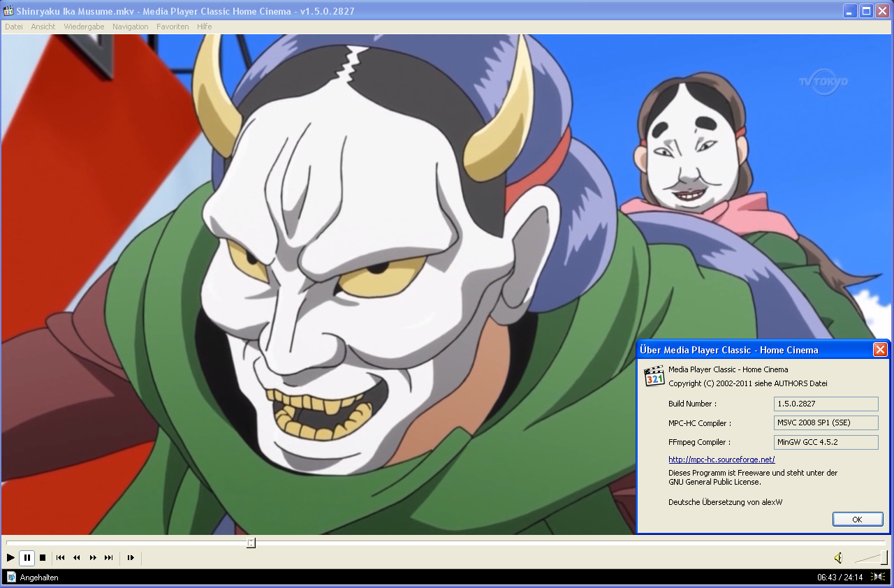Increase playback speed with the fast-forward icon
Screen dimensions: 894x588
point(93,557)
